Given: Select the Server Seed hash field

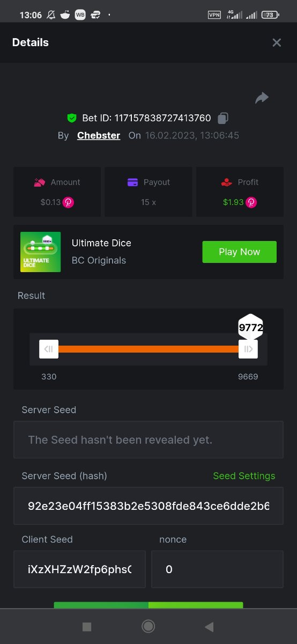Looking at the screenshot, I should (x=148, y=506).
